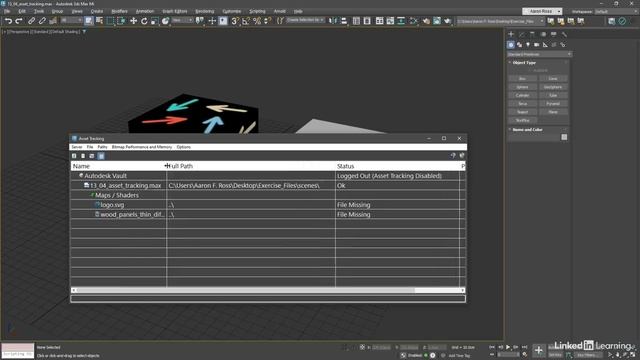Click the Asset Tracking refresh icon
The height and width of the screenshot is (360, 640).
[x=74, y=156]
